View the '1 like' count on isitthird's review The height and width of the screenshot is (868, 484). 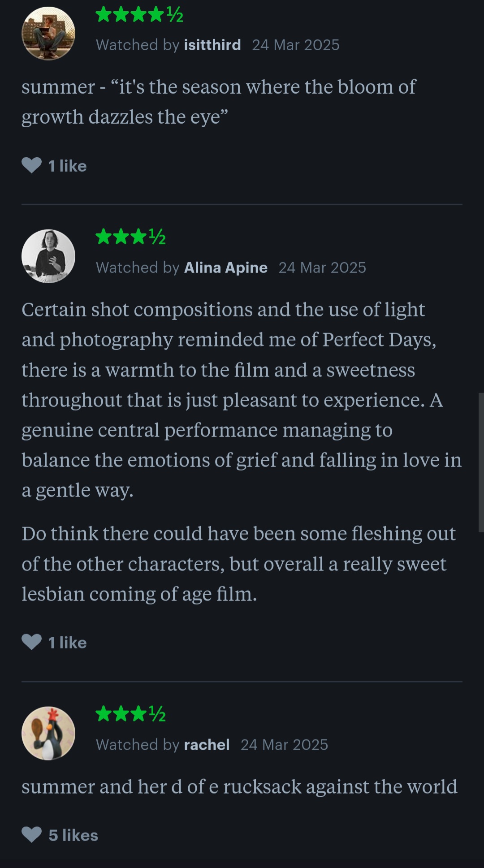coord(67,166)
